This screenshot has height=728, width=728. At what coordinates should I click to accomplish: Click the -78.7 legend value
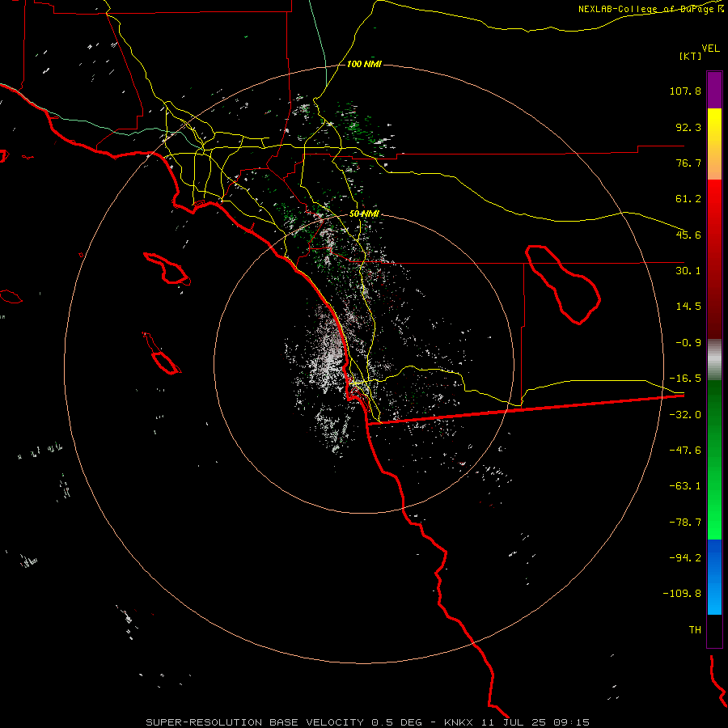pyautogui.click(x=685, y=523)
